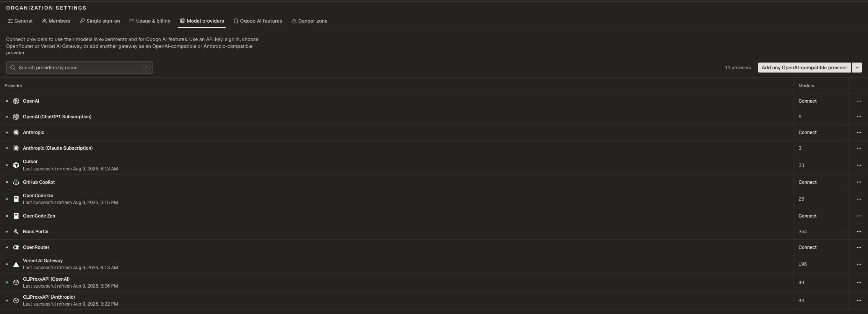Click the CLIProxyAPI (Anthropic) box icon
Screen dimensions: 868x314
click(16, 301)
